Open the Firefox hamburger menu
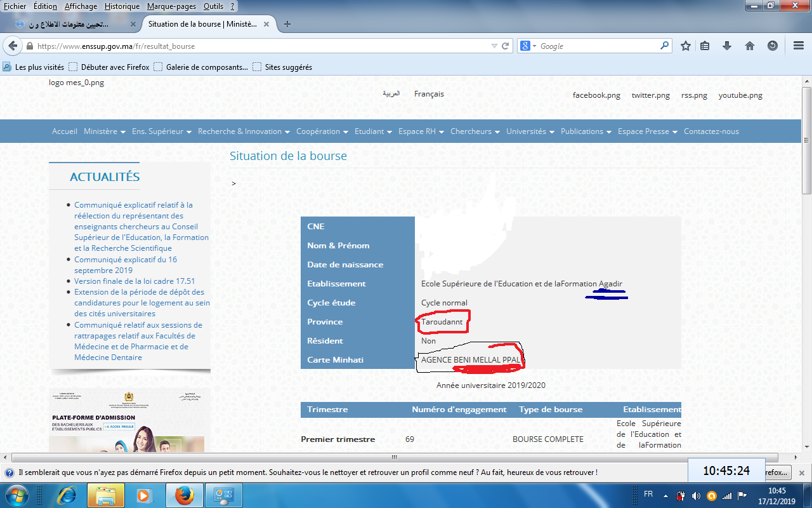812x508 pixels. [x=799, y=46]
